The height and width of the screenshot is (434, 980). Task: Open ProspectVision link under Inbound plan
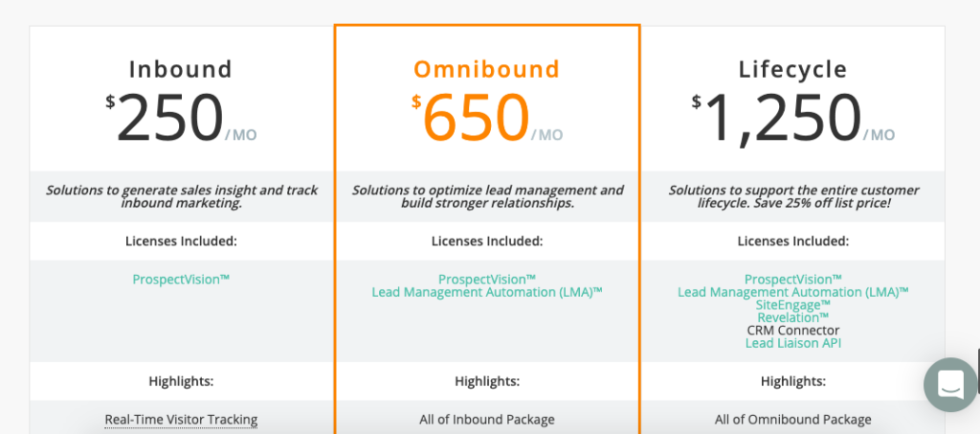(x=181, y=280)
